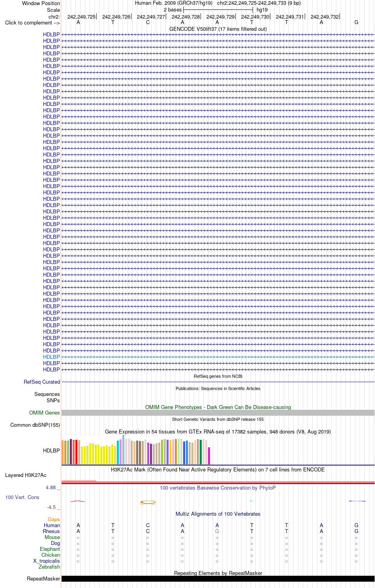Click position label 242,249,727
375x588 pixels.
point(151,17)
